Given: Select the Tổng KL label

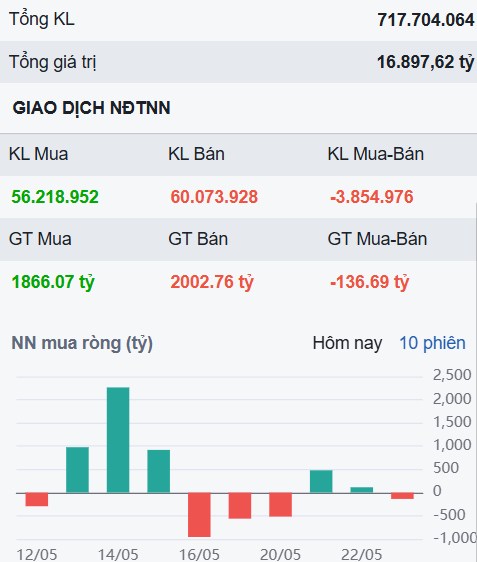Looking at the screenshot, I should coord(42,19).
